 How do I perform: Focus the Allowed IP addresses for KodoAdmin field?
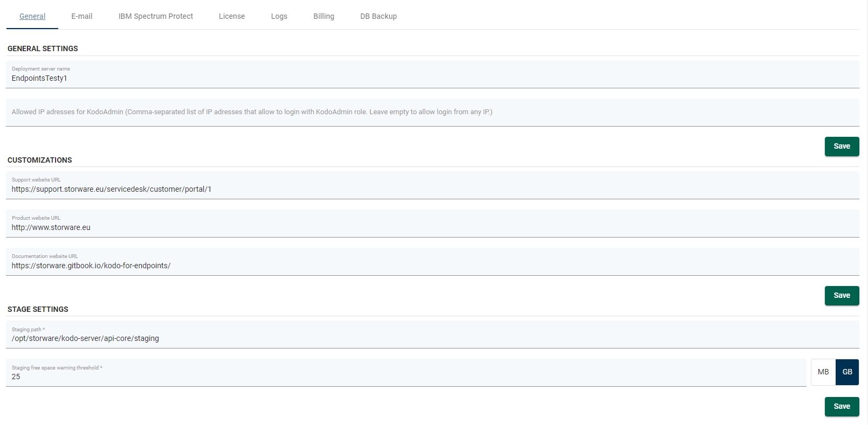pyautogui.click(x=431, y=112)
